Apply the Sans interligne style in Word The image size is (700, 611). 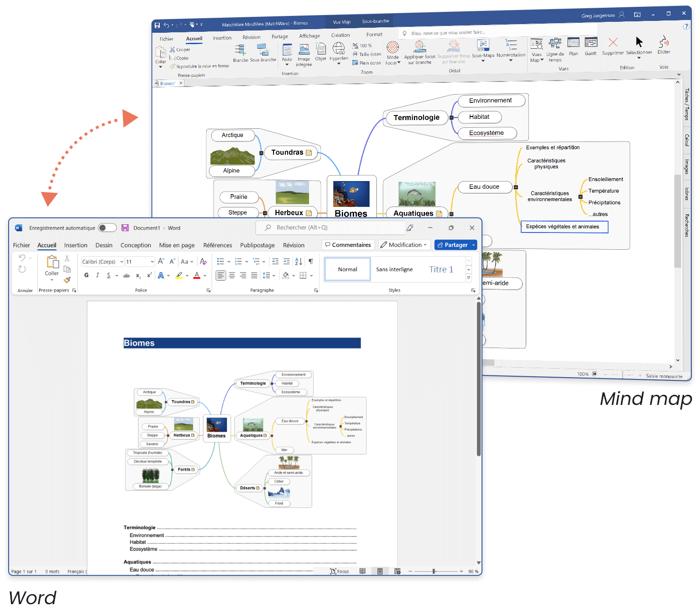(394, 269)
